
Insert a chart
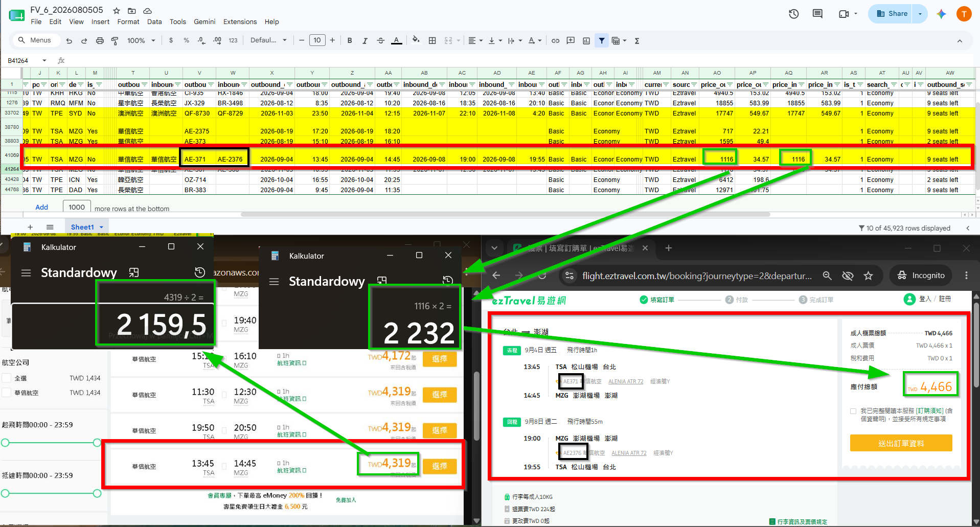[586, 41]
